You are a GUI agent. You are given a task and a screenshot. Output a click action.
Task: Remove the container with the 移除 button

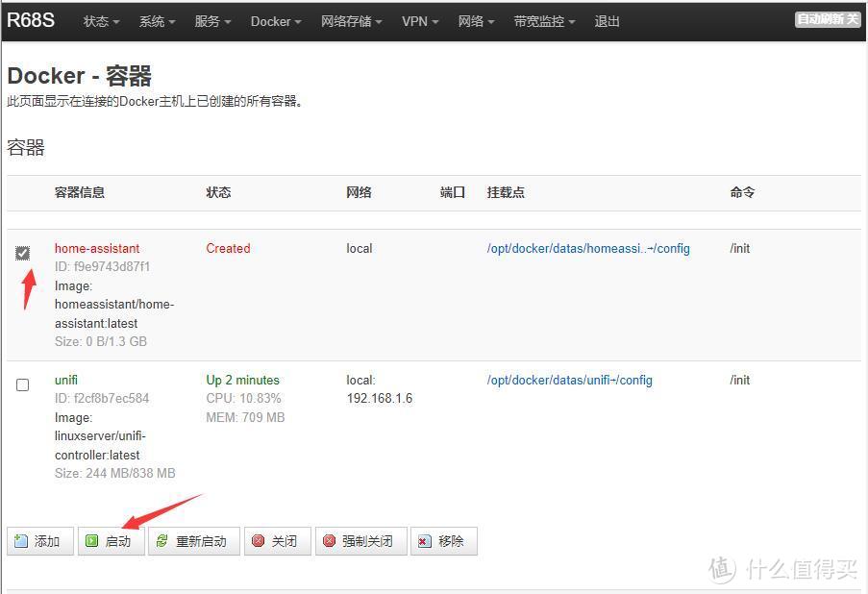443,541
